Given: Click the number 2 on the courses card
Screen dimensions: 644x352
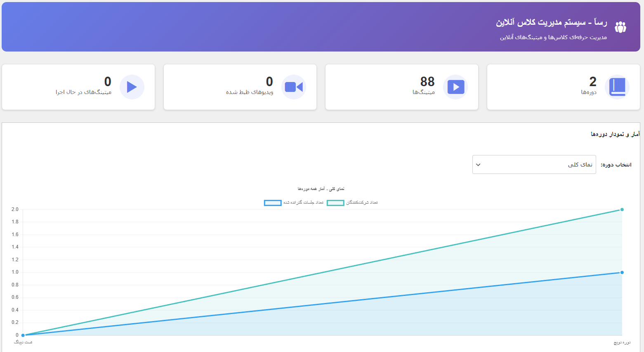Looking at the screenshot, I should tap(593, 82).
